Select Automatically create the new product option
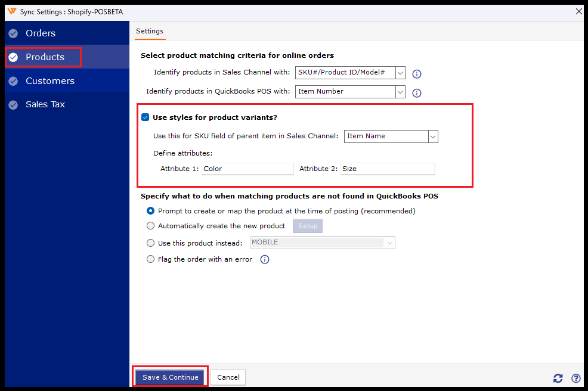The image size is (588, 391). click(x=151, y=226)
